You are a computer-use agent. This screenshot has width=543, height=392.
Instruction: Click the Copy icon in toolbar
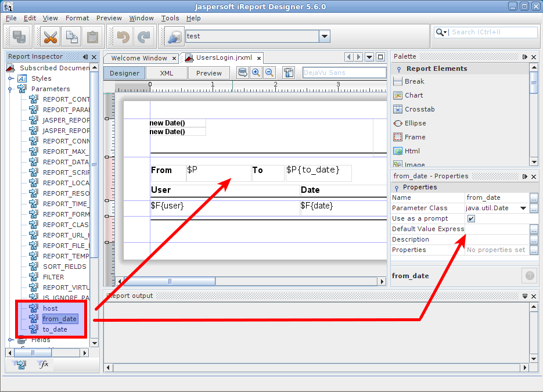point(71,38)
